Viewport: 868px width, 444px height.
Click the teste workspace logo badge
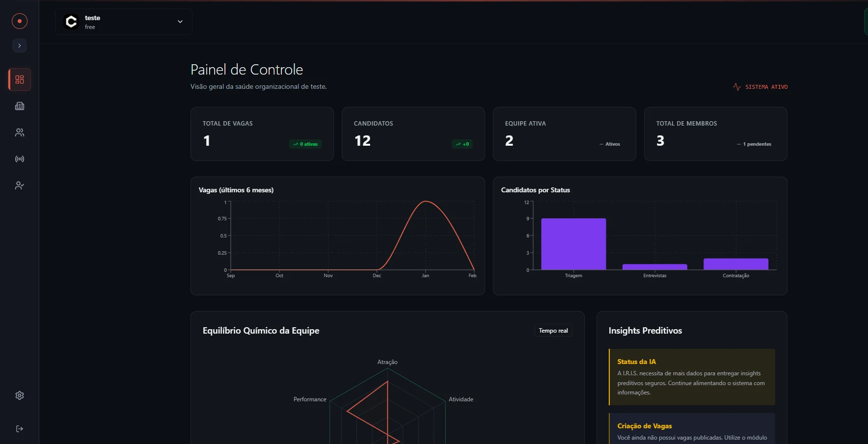click(x=71, y=22)
